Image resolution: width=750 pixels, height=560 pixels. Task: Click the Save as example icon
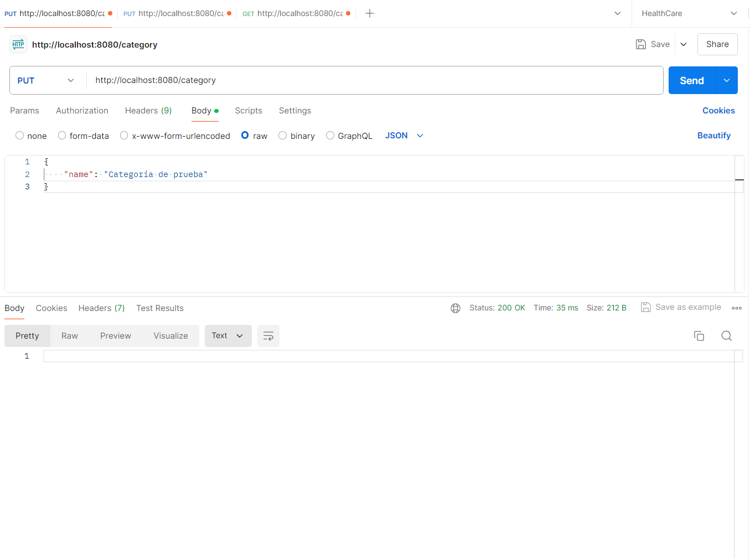[x=646, y=307]
